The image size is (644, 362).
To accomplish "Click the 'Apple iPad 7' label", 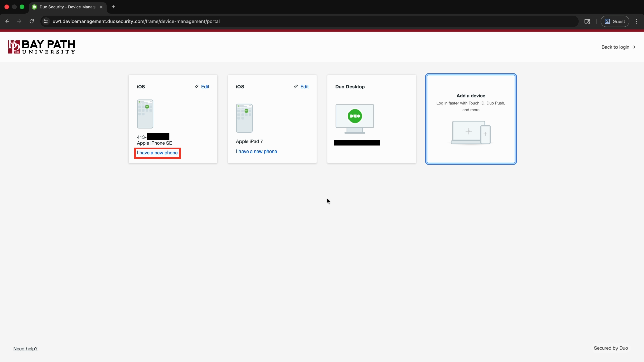I will tap(249, 141).
